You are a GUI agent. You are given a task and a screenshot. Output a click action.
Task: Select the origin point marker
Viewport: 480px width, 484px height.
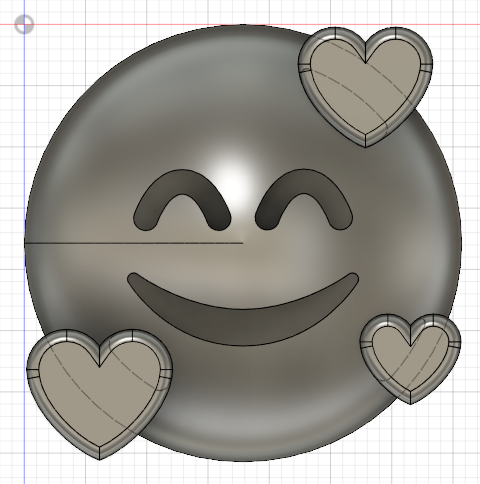pyautogui.click(x=24, y=24)
